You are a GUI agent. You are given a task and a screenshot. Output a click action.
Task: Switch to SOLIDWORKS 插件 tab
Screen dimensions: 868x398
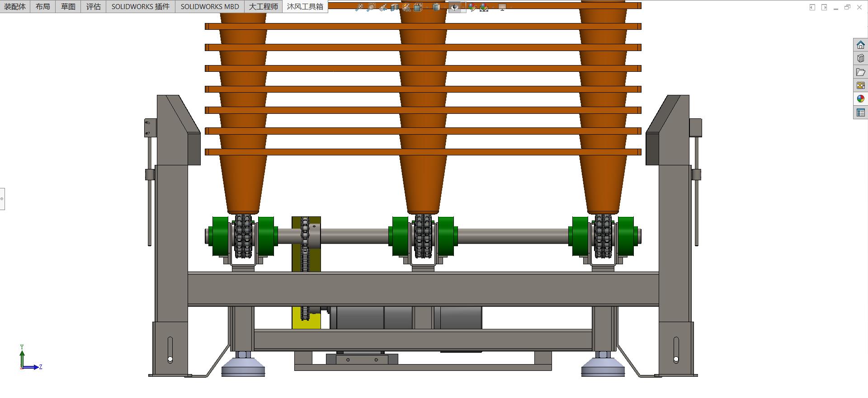(x=141, y=6)
